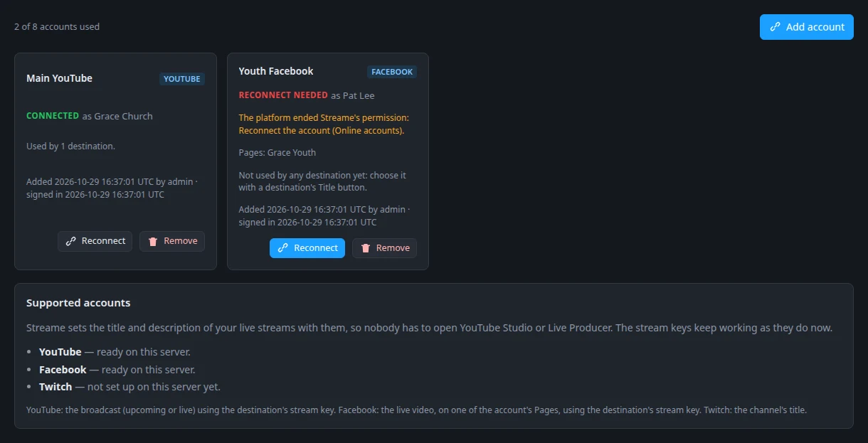
Task: Click '2 of 8 accounts used' text
Action: coord(57,27)
